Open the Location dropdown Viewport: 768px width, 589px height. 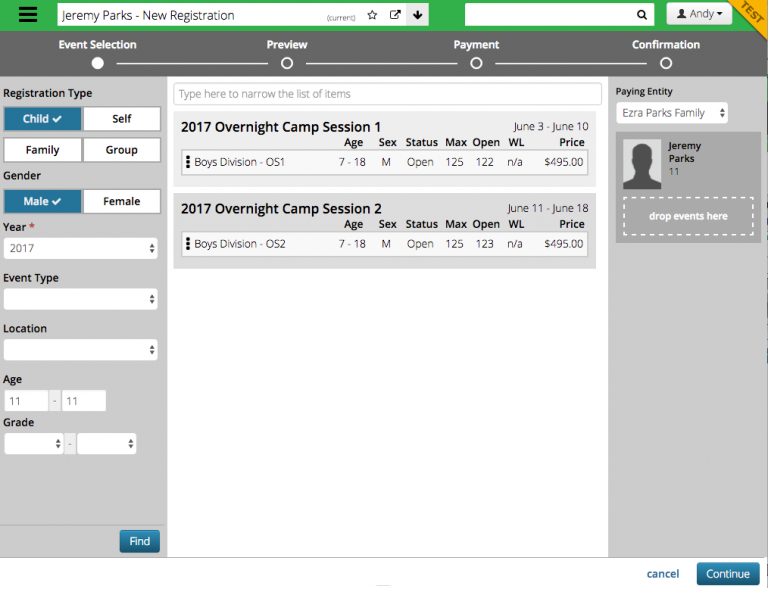point(80,350)
